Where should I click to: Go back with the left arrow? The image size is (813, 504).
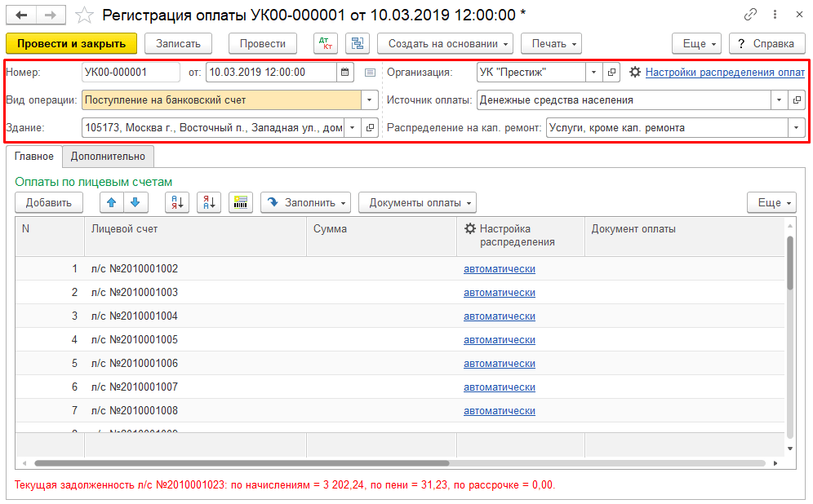click(21, 15)
